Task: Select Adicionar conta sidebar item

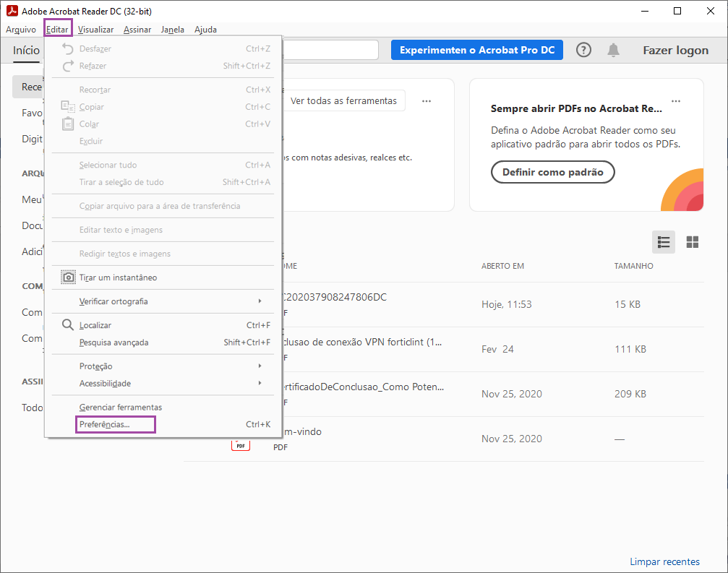Action: coord(32,251)
